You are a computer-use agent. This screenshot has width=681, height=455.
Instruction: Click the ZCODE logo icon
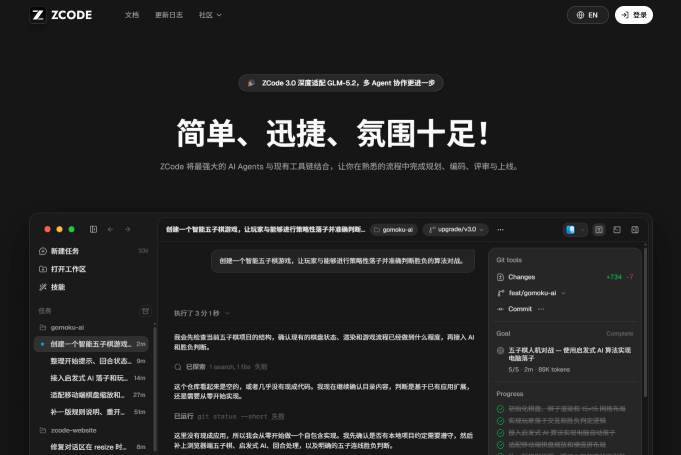click(x=38, y=15)
